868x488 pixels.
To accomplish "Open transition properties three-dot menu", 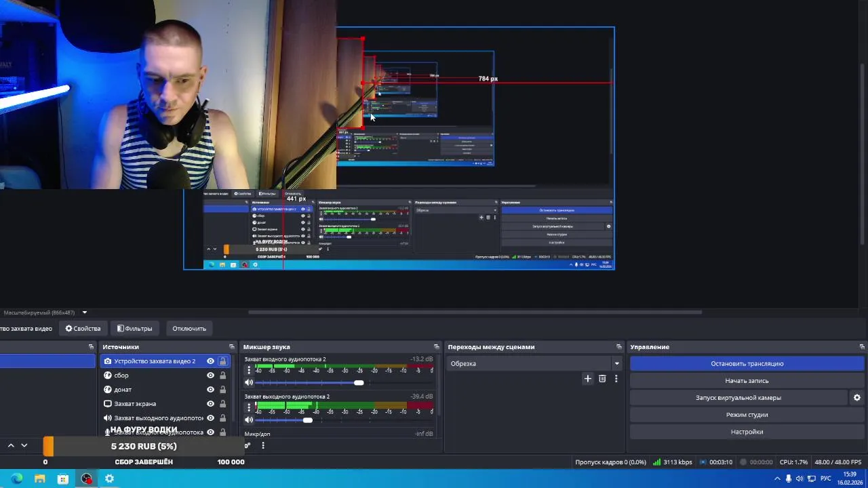I will (x=616, y=379).
